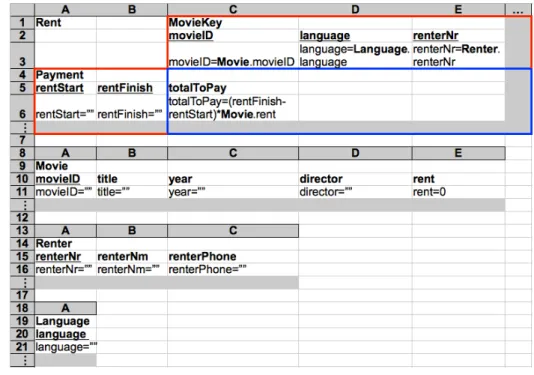The height and width of the screenshot is (375, 534).
Task: Select the year="" cell
Action: (233, 192)
